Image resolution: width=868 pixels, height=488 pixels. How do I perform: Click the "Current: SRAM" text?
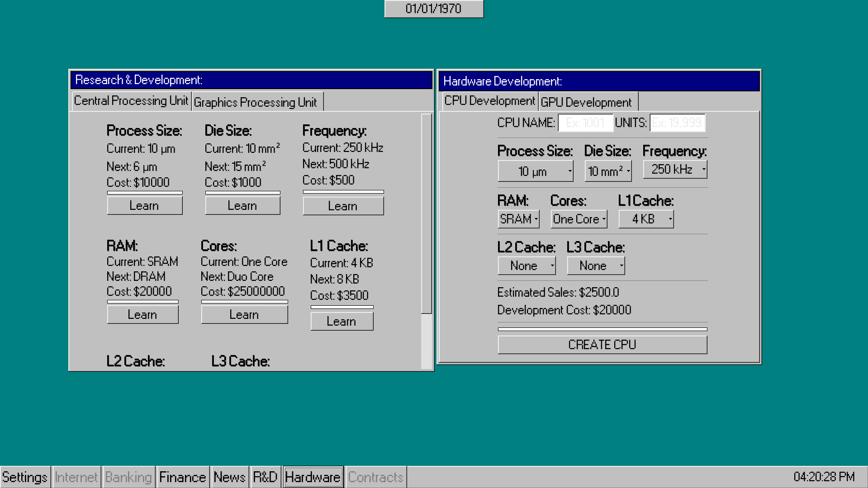pyautogui.click(x=142, y=262)
